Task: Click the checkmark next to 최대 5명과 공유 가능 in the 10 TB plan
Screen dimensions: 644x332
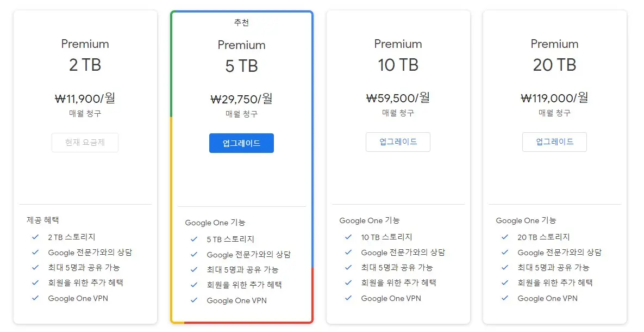Action: [x=348, y=267]
